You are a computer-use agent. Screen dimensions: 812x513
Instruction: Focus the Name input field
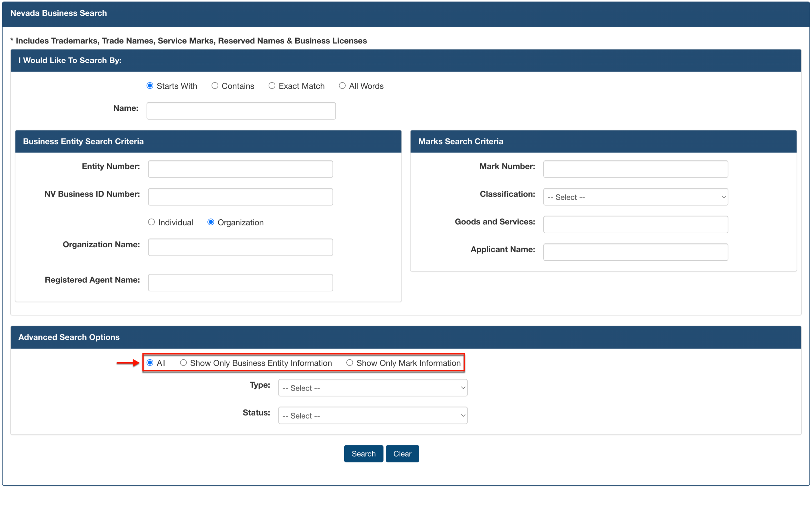tap(241, 111)
